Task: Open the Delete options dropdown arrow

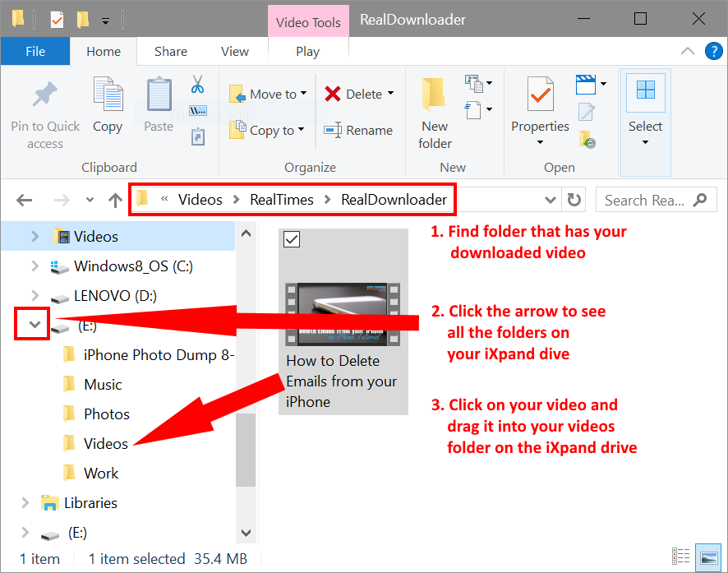Action: coord(391,94)
